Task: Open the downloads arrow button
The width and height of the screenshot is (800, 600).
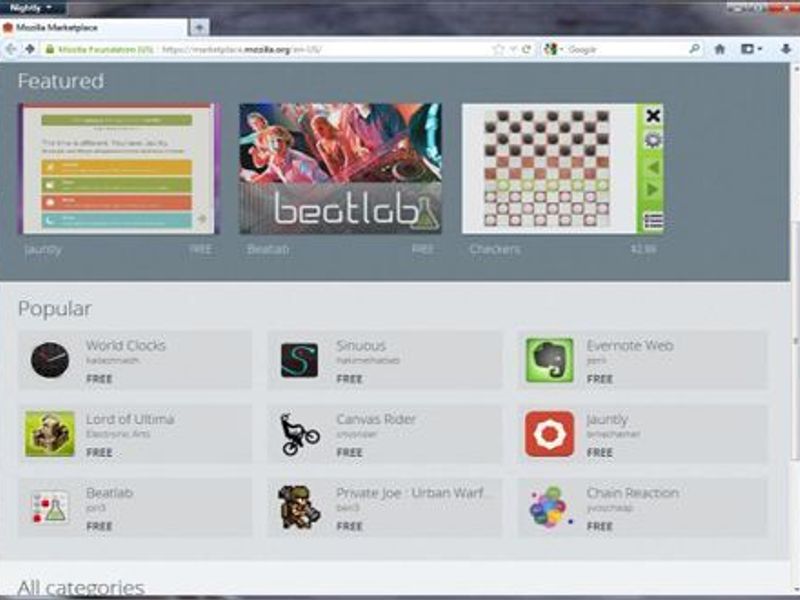Action: coord(786,49)
